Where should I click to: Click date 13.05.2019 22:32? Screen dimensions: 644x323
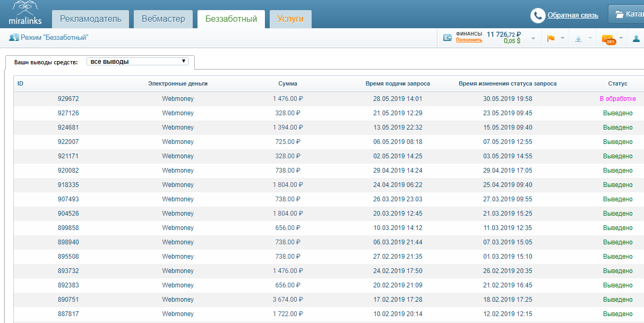coord(398,127)
